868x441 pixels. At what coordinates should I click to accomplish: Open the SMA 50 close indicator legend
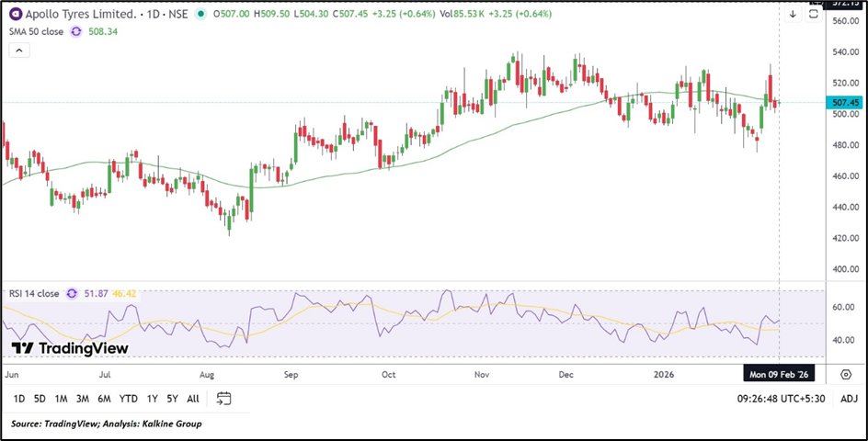coord(35,32)
